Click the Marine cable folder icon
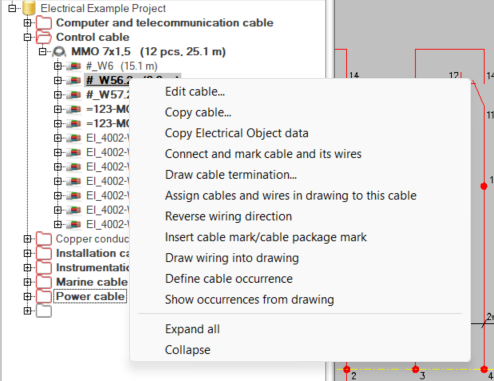The width and height of the screenshot is (494, 381). (x=44, y=282)
